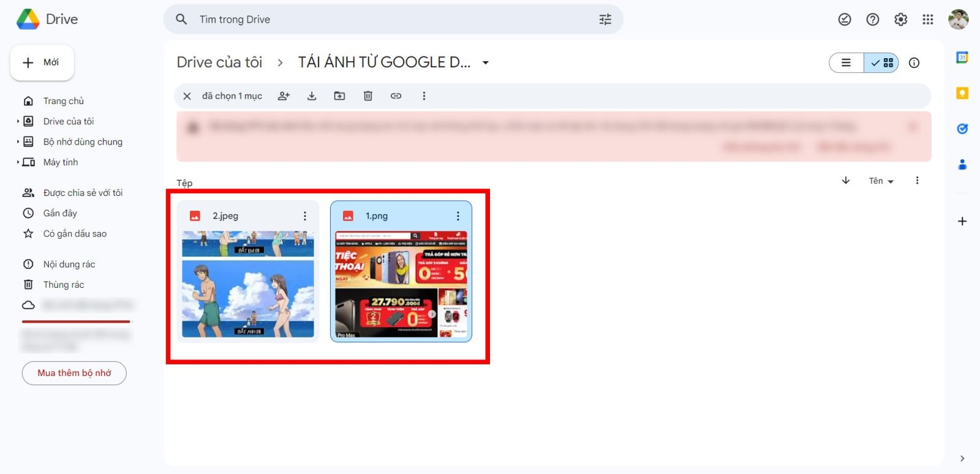Open offline ready status icon
The image size is (980, 474).
(x=845, y=20)
